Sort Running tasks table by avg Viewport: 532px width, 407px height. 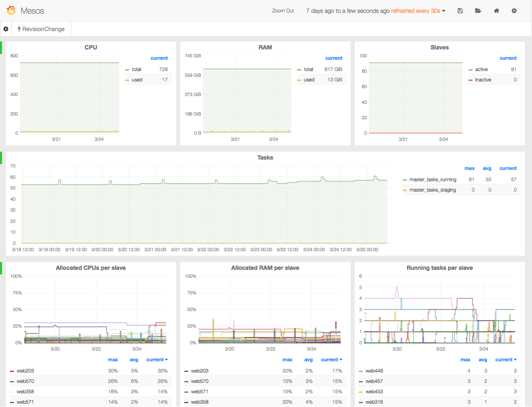coord(483,360)
